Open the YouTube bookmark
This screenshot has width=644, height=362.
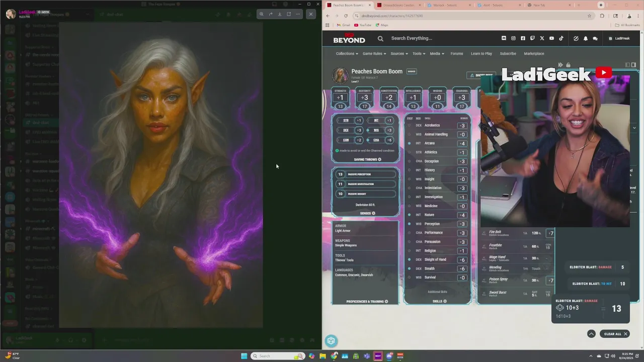pyautogui.click(x=363, y=25)
